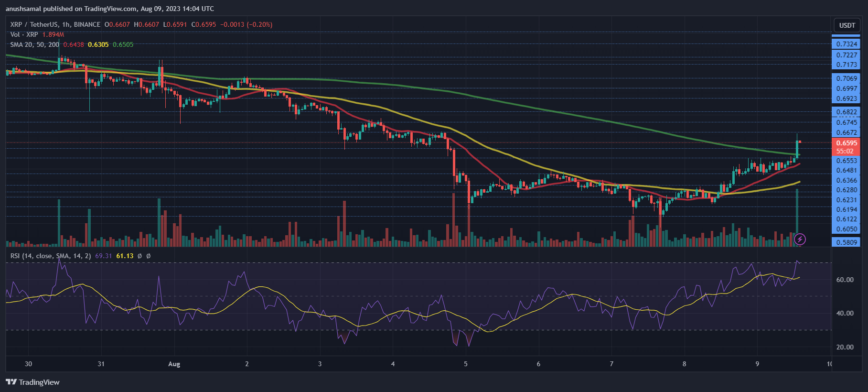Click the second ø symbol in RSI legend
Screen dimensions: 868x392
[148, 256]
